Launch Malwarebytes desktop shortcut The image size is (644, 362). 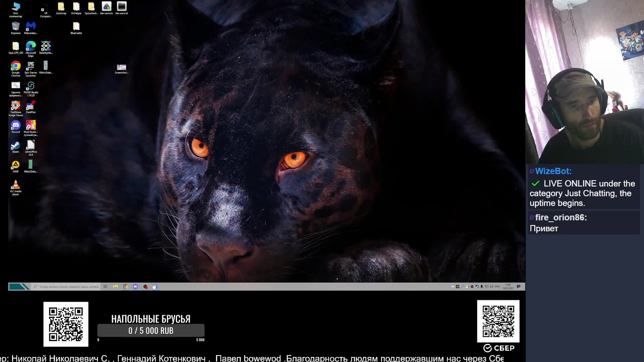(31, 26)
